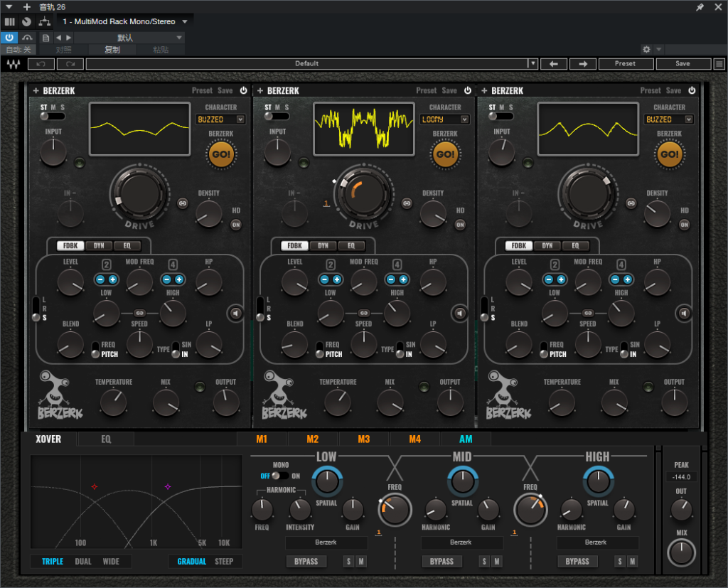
Task: Toggle HD ON button in third Berzerk
Action: coord(685,225)
